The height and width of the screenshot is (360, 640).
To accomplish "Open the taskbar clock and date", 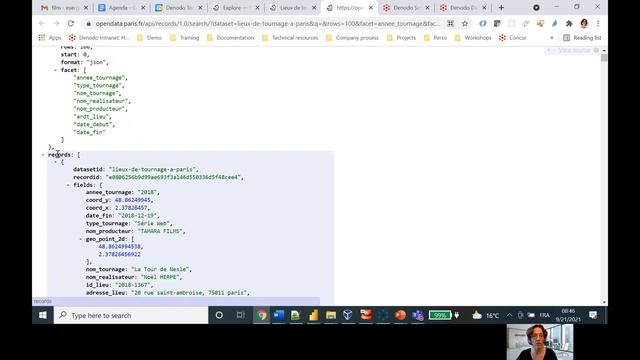I will [568, 315].
